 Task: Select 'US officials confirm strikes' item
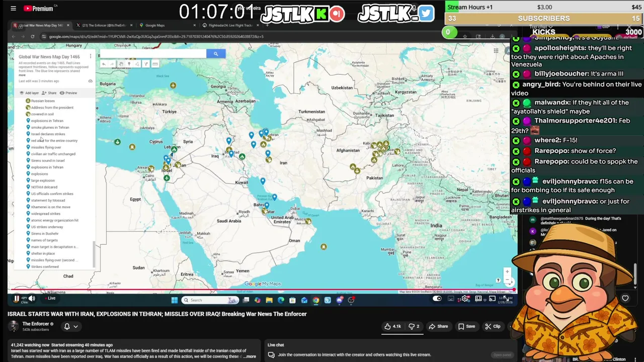52,194
